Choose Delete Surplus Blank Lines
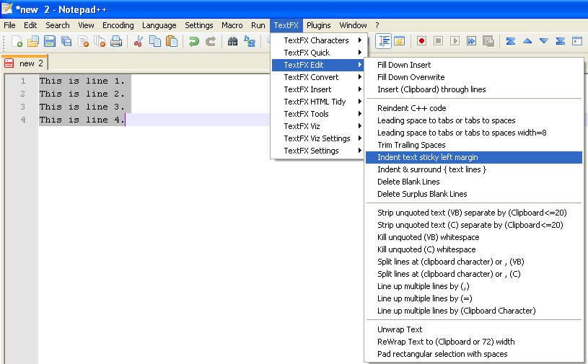The width and height of the screenshot is (588, 364). click(x=474, y=194)
